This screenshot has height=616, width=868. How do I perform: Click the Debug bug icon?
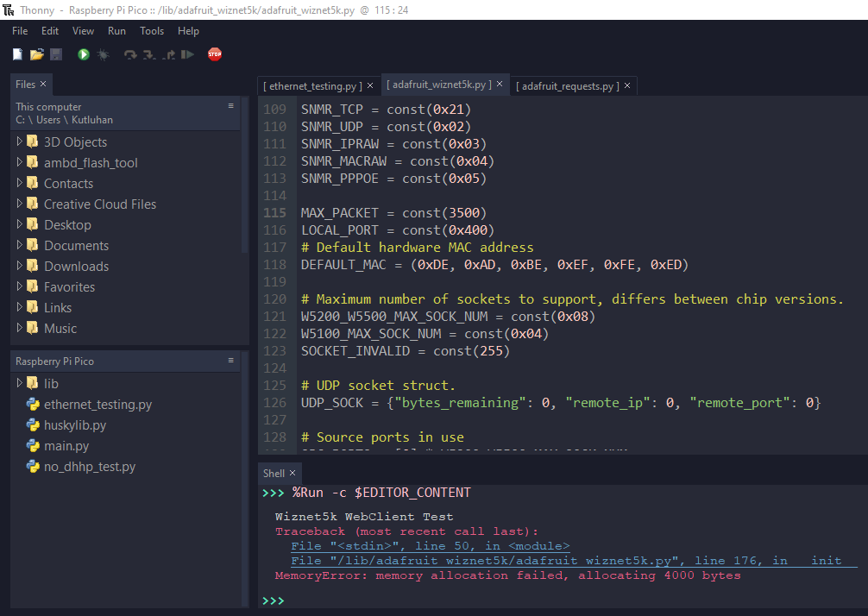click(x=104, y=54)
